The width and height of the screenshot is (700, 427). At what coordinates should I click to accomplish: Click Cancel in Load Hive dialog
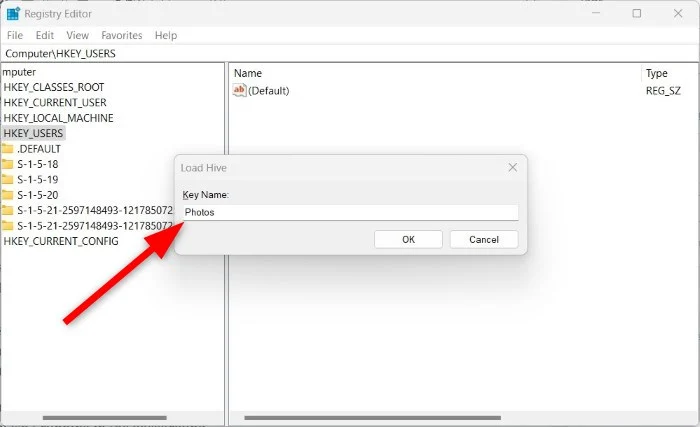[484, 239]
